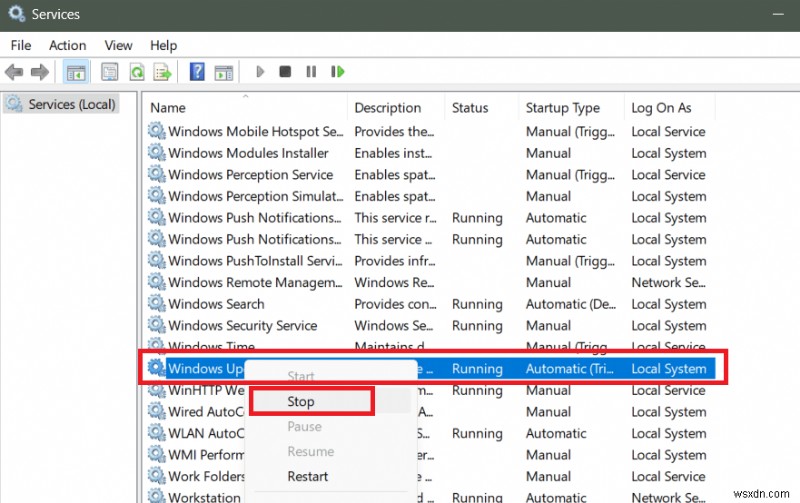Click gear icon of WLAN AutoConfig row

point(157,433)
